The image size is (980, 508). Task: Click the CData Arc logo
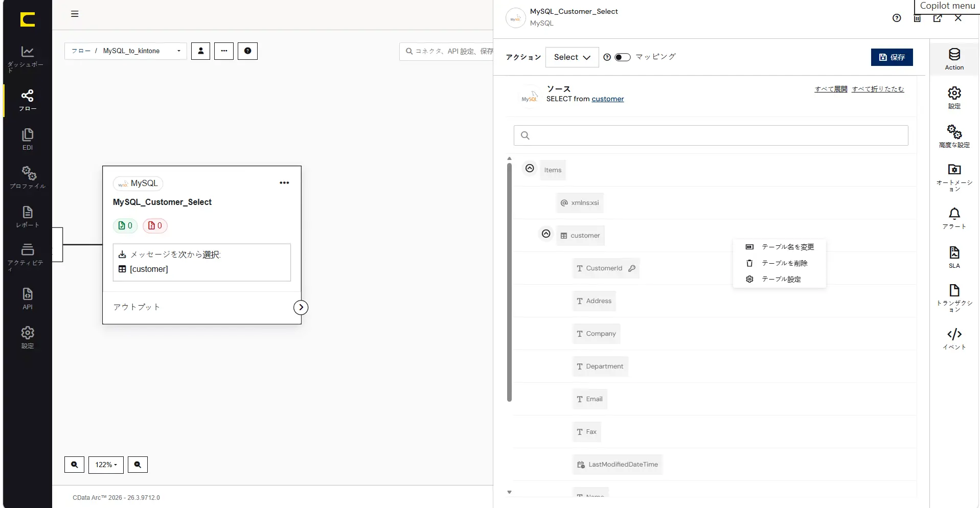pos(28,19)
